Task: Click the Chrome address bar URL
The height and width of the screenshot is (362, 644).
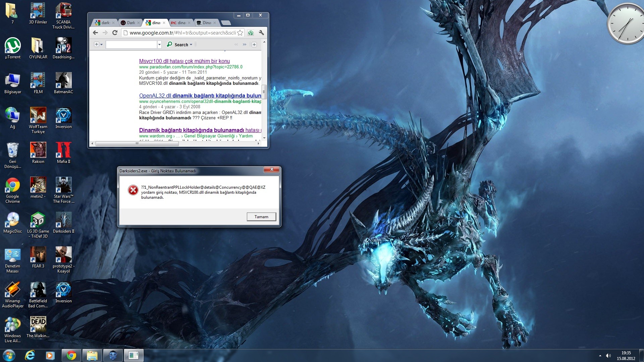Action: [182, 33]
